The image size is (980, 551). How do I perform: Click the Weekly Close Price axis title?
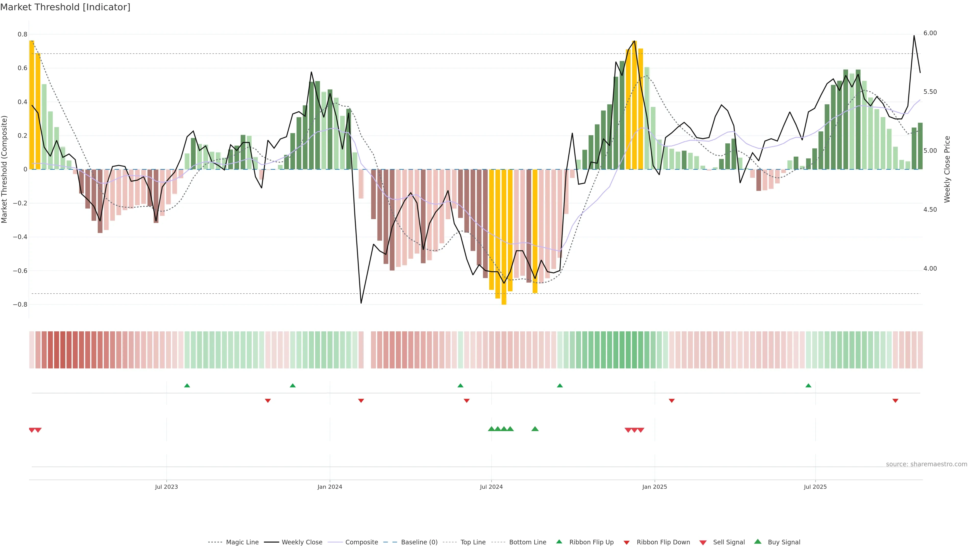click(x=947, y=169)
